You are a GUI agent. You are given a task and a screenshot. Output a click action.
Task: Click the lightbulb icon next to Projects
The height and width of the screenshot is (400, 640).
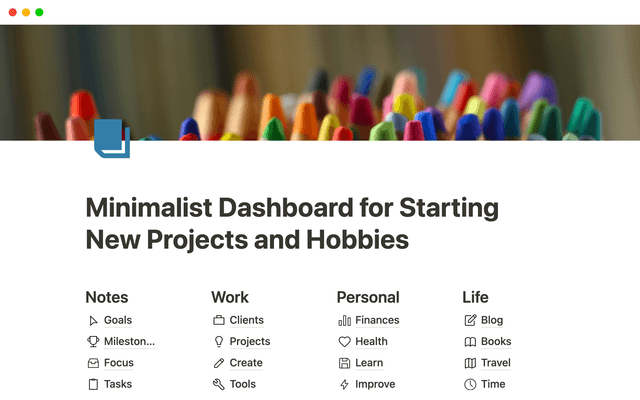click(x=219, y=342)
